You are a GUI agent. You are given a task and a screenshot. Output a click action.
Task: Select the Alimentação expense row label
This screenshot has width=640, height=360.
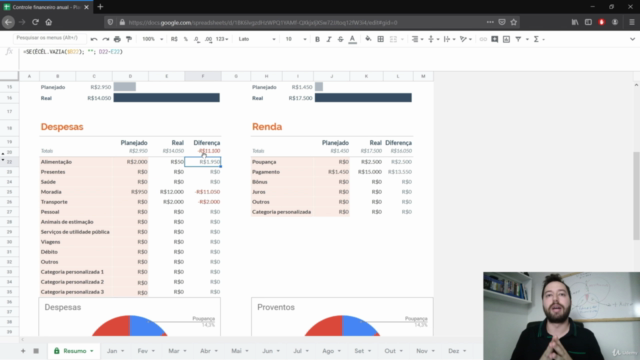(x=56, y=162)
